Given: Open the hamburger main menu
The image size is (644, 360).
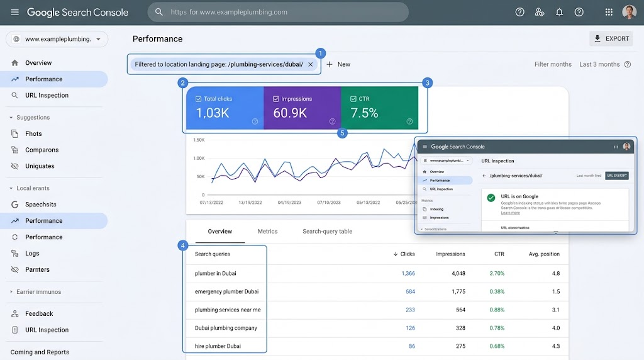Looking at the screenshot, I should point(15,12).
